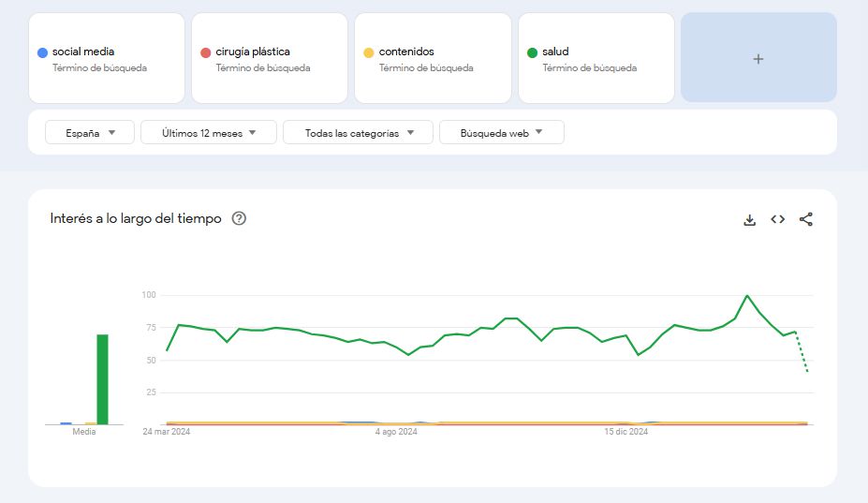868x503 pixels.
Task: Expand the Últimos 12 meses time range
Action: click(x=208, y=133)
